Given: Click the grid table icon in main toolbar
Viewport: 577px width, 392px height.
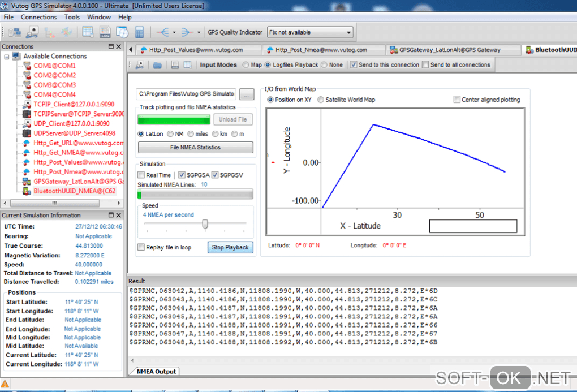Looking at the screenshot, I should coord(88,32).
